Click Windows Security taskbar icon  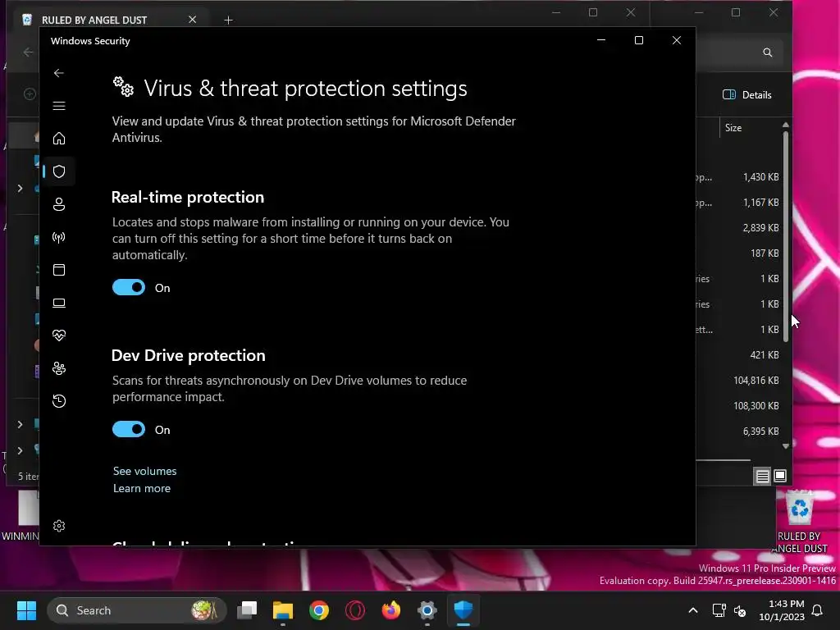pyautogui.click(x=463, y=610)
